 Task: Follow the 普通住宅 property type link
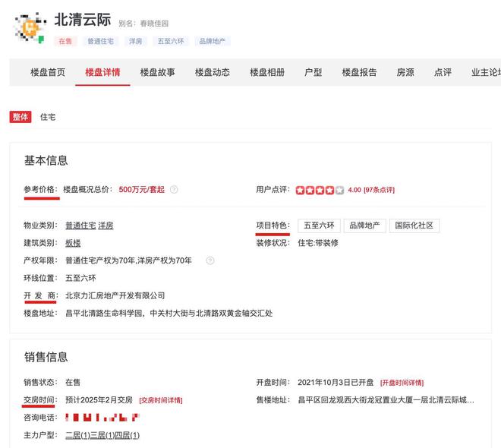(80, 226)
